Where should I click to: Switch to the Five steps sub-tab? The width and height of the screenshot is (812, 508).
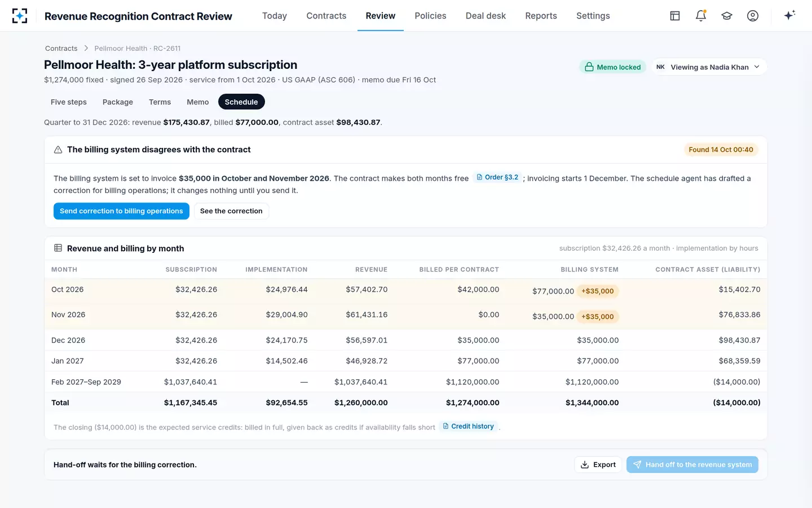[x=69, y=102]
